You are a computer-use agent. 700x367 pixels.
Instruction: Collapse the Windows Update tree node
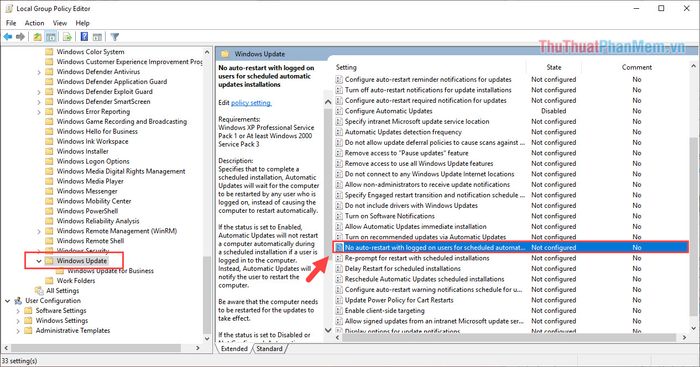pos(39,261)
